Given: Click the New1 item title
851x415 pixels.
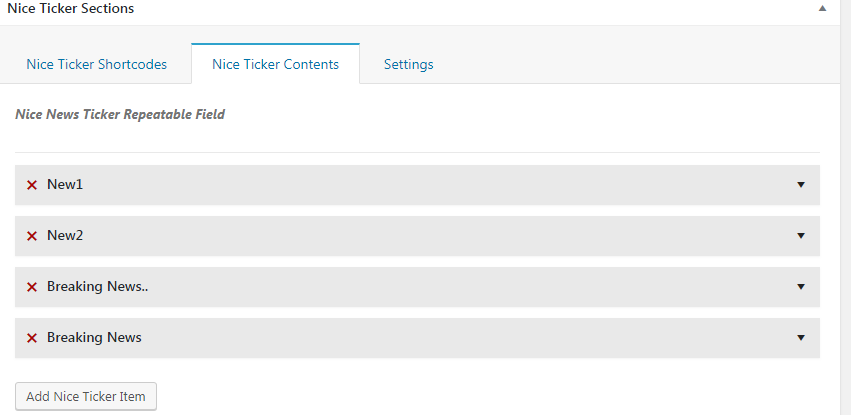Looking at the screenshot, I should [x=65, y=185].
